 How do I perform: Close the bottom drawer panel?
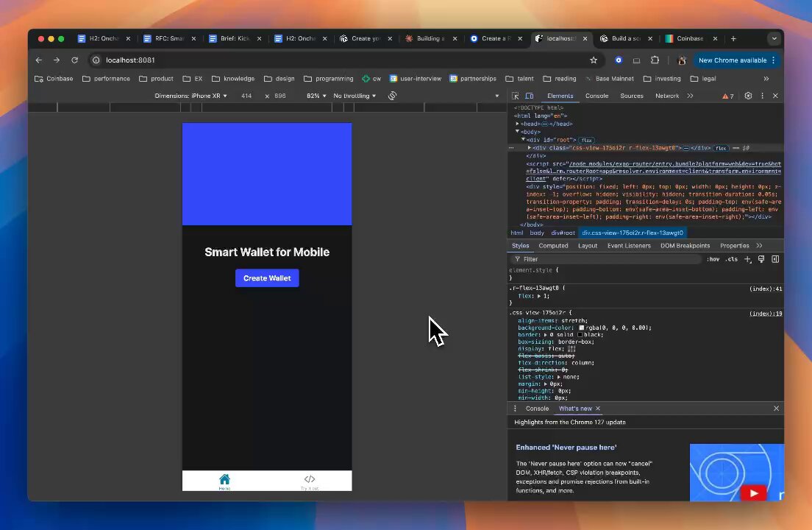776,409
